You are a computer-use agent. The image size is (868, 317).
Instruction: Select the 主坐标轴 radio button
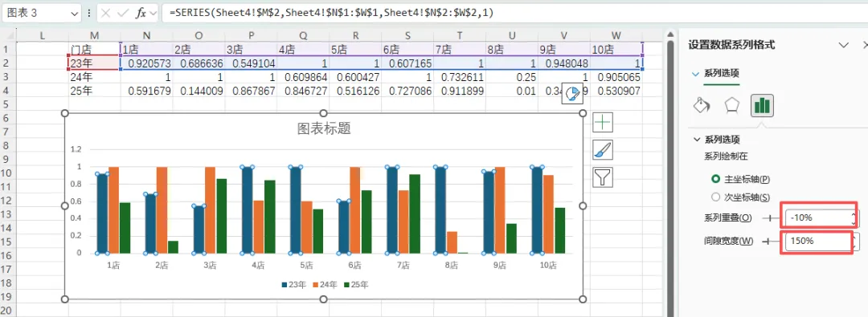point(716,179)
